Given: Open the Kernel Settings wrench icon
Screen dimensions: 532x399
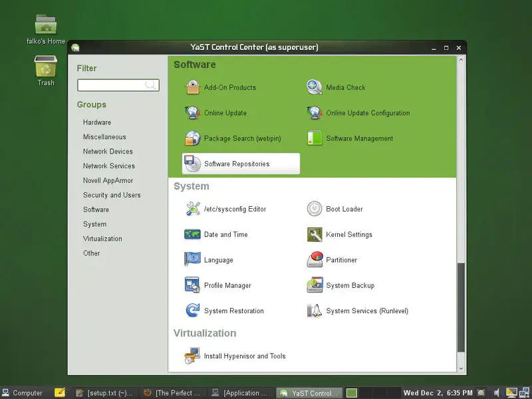Looking at the screenshot, I should [315, 235].
